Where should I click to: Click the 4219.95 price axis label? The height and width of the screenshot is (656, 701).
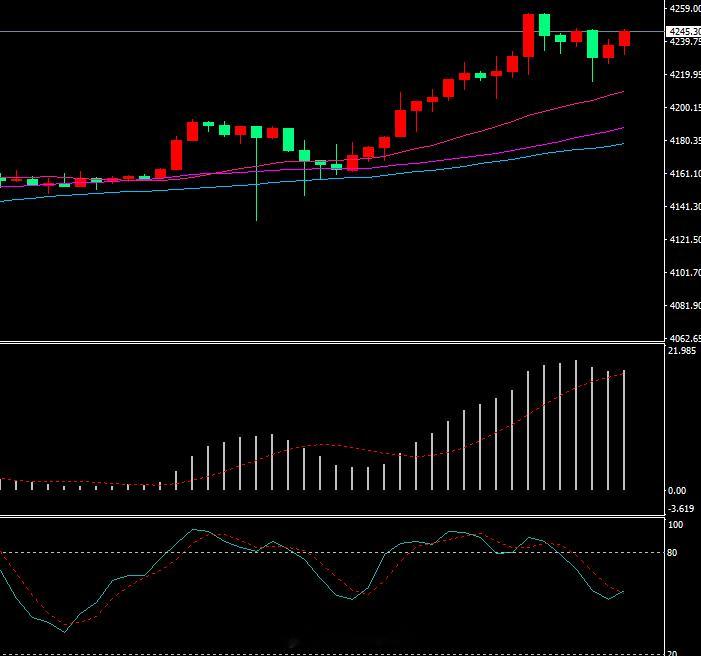pos(685,74)
